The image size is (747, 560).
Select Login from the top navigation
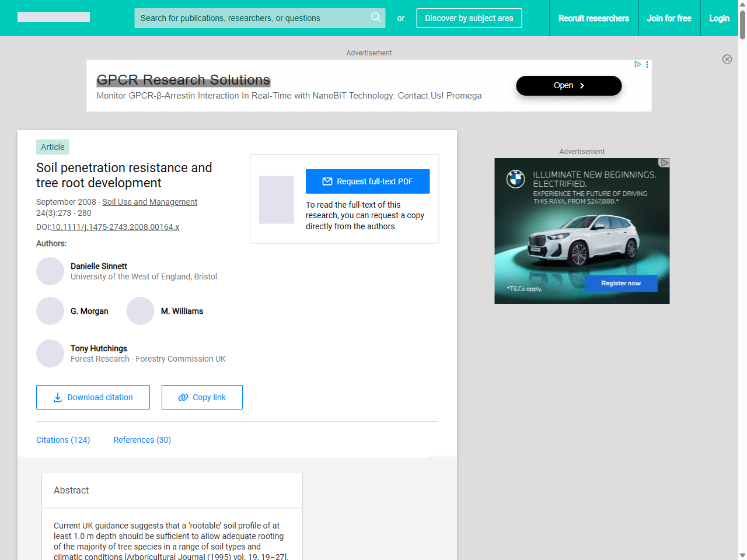pos(719,18)
